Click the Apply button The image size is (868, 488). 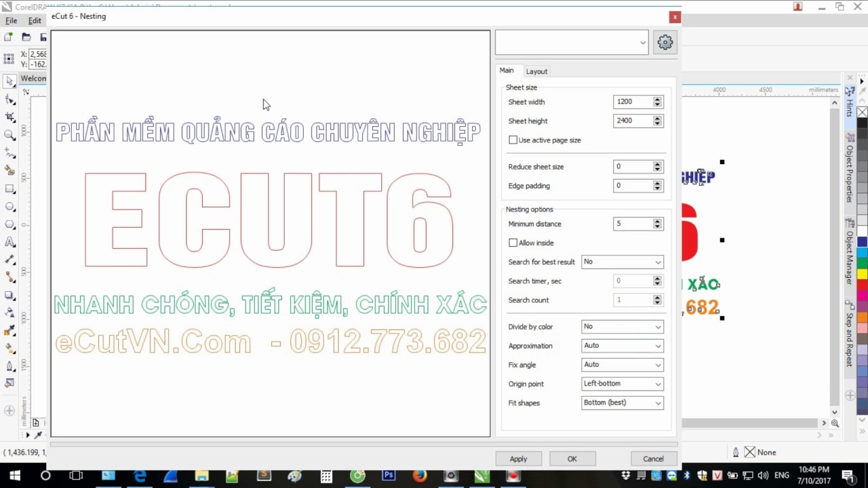coord(518,459)
